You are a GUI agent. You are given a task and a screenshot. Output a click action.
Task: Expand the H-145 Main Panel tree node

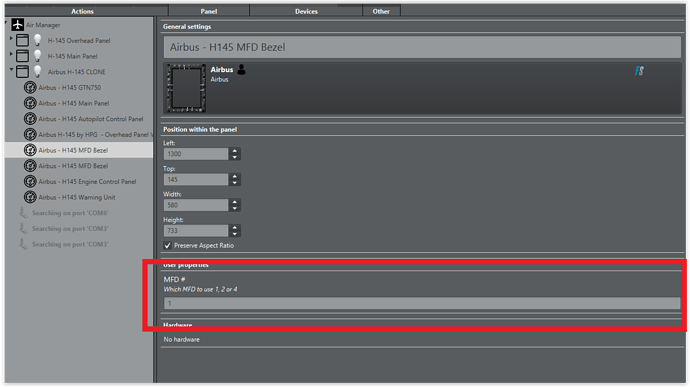pos(11,54)
